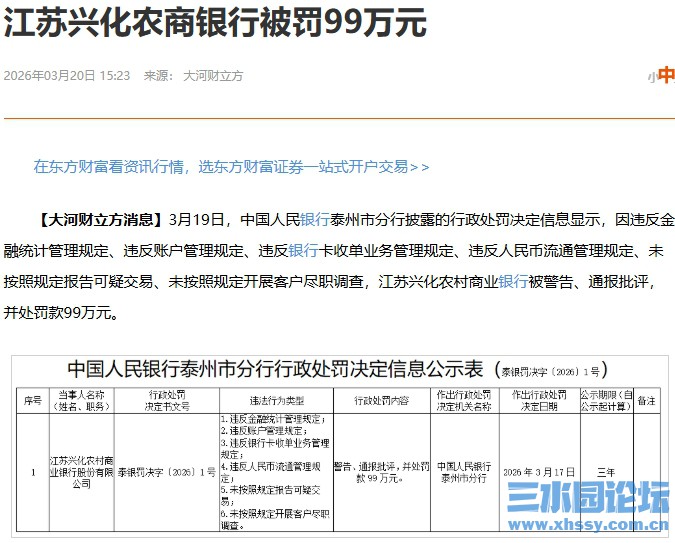675x543 pixels.
Task: Click the table title 中国人民银行泰州市分行行政处罚决定信息公示表
Action: click(x=275, y=369)
